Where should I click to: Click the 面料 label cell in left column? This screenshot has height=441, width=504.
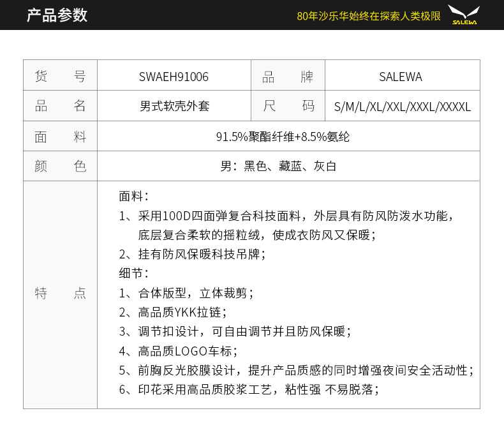[x=60, y=137]
